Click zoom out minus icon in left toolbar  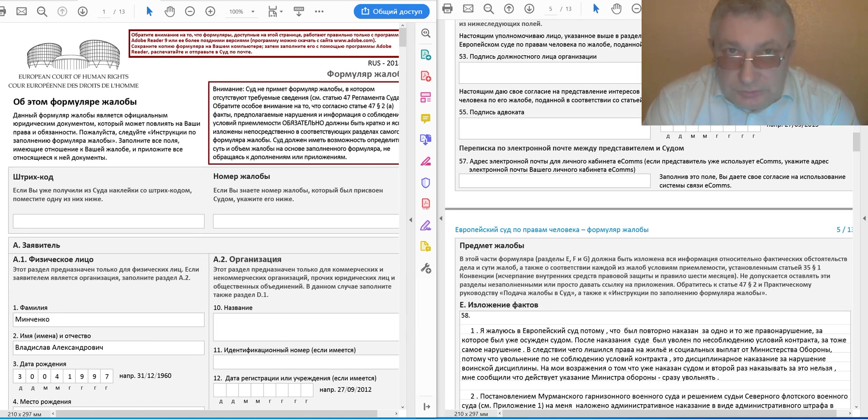(190, 11)
